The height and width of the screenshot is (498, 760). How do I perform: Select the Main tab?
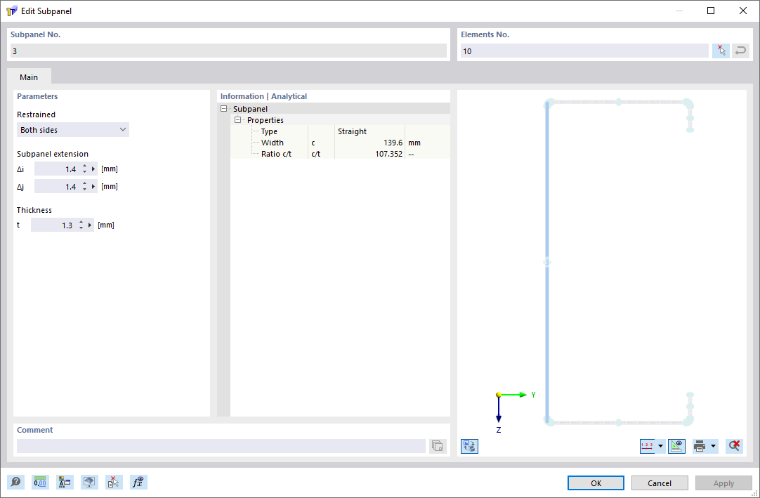tap(29, 77)
